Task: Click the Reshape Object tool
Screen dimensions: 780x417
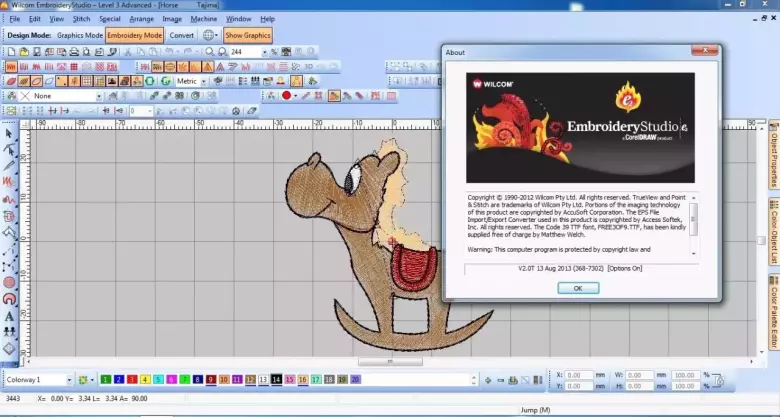Action: coord(9,148)
